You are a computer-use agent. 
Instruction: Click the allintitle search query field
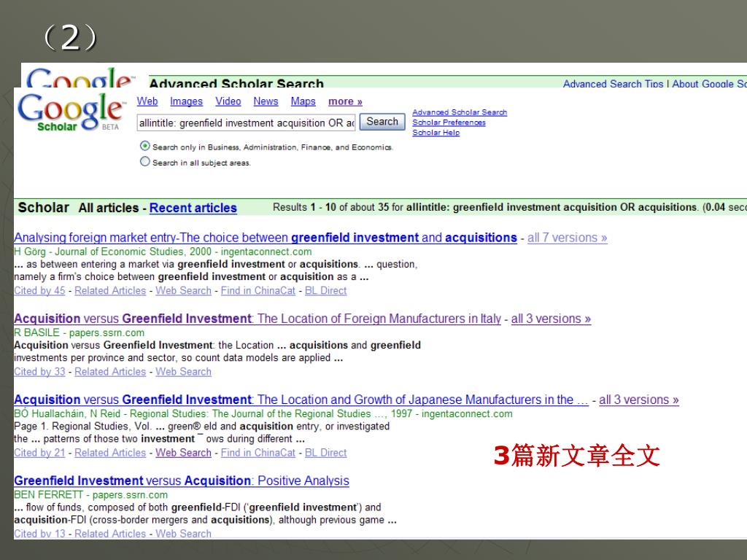click(247, 122)
